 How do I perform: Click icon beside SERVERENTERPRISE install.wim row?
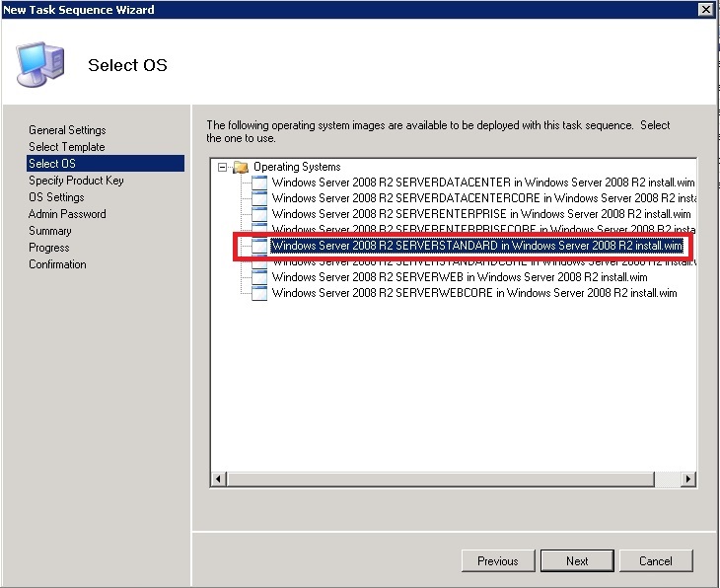[x=259, y=214]
